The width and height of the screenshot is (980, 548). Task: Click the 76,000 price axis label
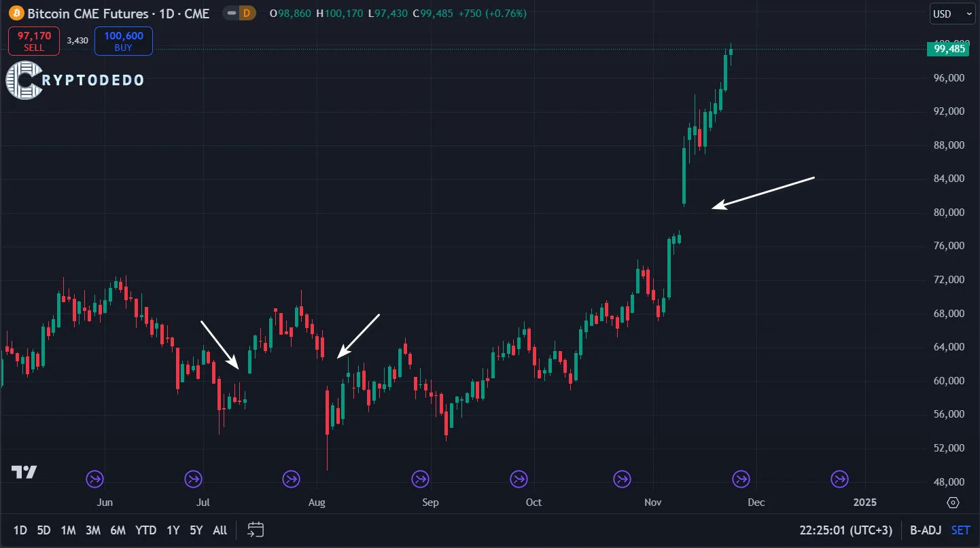[949, 246]
